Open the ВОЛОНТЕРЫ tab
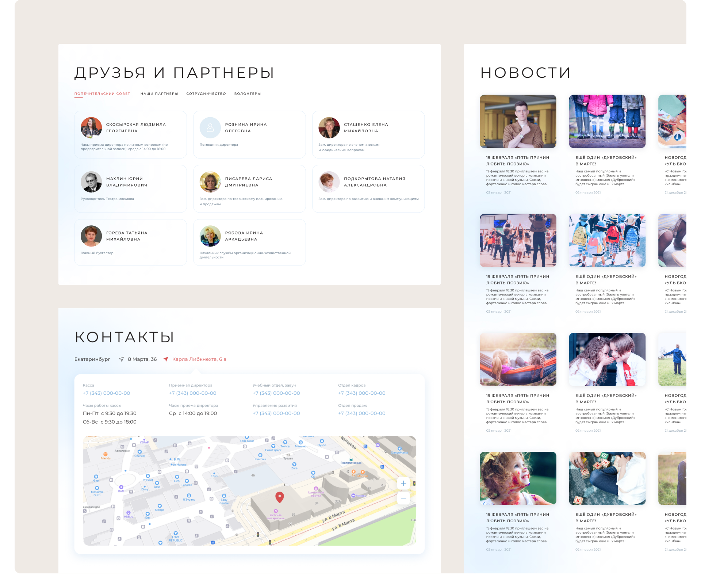 (248, 93)
